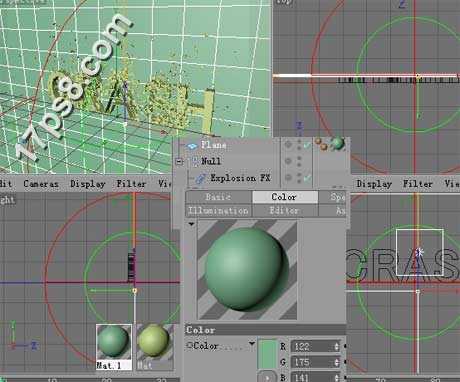
Task: Open Filter menu in right viewport
Action: (418, 184)
